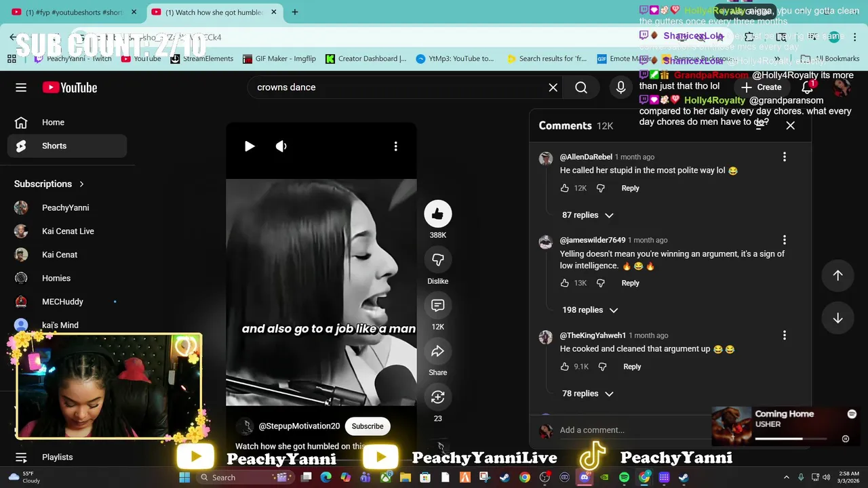Open Spotify from the taskbar

624,477
